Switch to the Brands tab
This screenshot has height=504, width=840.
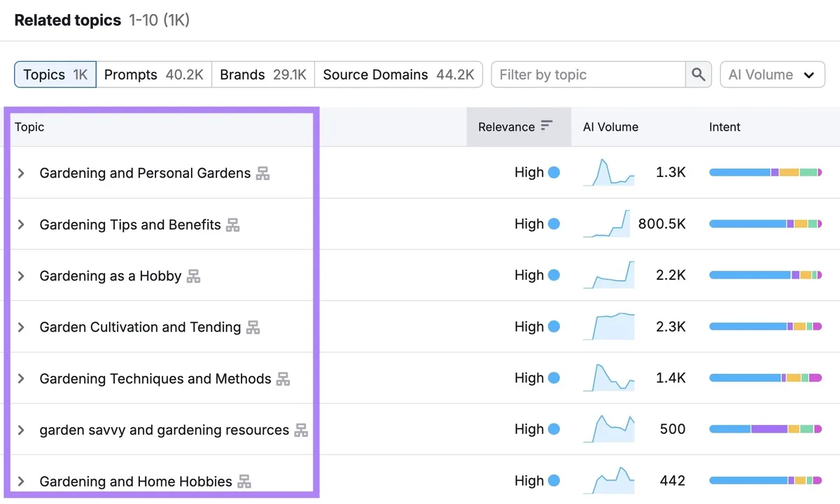263,75
